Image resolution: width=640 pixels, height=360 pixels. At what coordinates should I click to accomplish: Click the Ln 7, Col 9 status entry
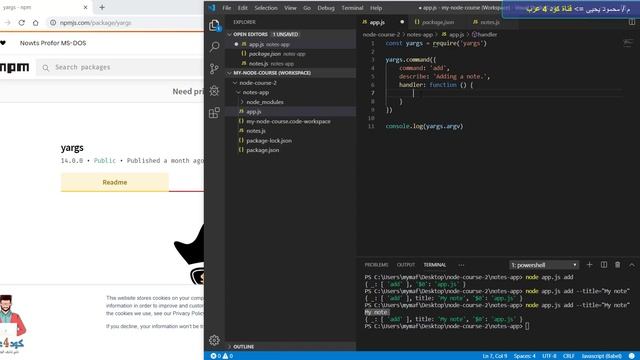[495, 356]
